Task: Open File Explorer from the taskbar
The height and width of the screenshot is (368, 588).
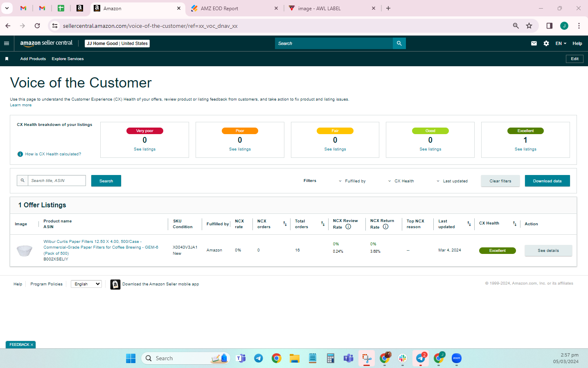Action: coord(295,359)
